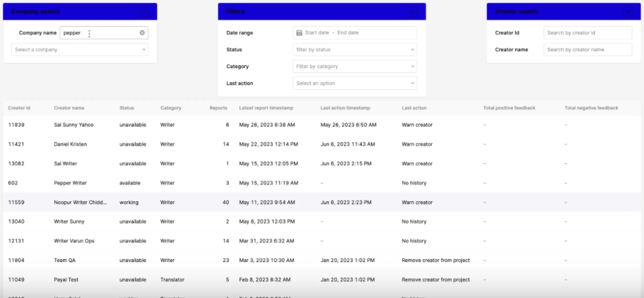This screenshot has height=298, width=644.
Task: Collapse the Company search panel
Action: pyautogui.click(x=143, y=11)
